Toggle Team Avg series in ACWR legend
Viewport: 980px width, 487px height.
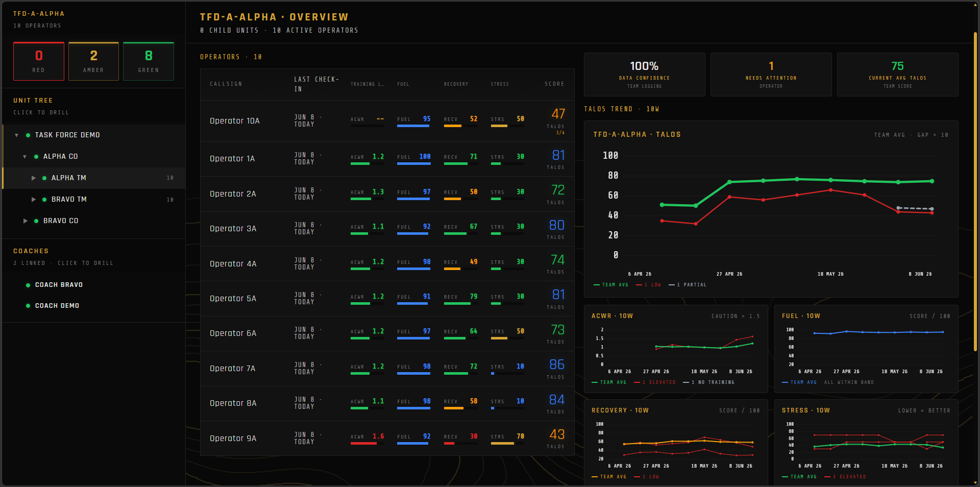pyautogui.click(x=609, y=382)
